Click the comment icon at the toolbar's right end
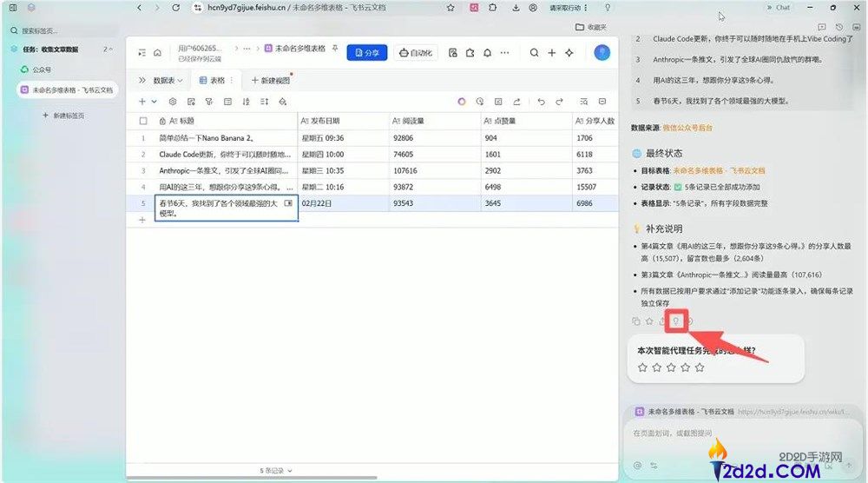 (x=602, y=102)
